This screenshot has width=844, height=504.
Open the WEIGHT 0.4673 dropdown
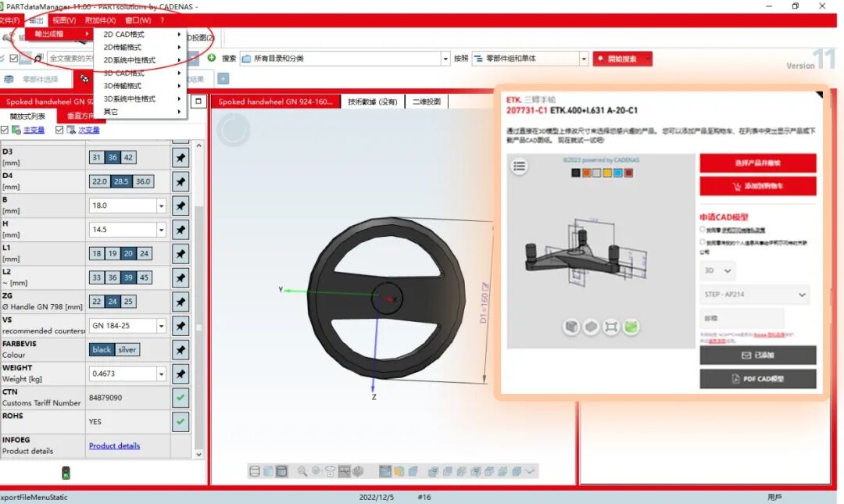[x=161, y=374]
